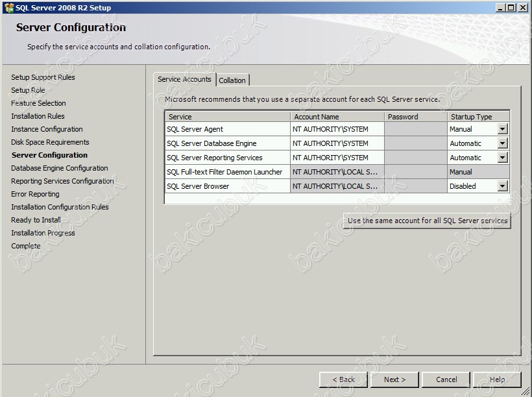Open setup Help
The width and height of the screenshot is (532, 397).
pyautogui.click(x=497, y=379)
